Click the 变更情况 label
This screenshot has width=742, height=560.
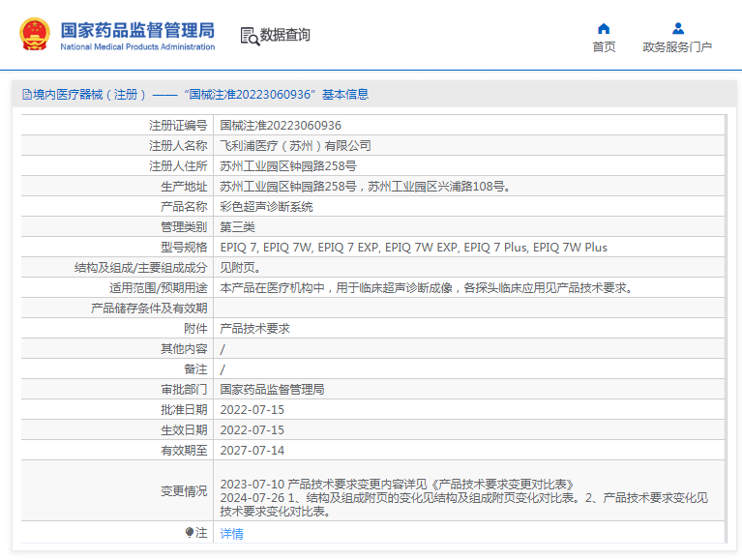pos(184,491)
